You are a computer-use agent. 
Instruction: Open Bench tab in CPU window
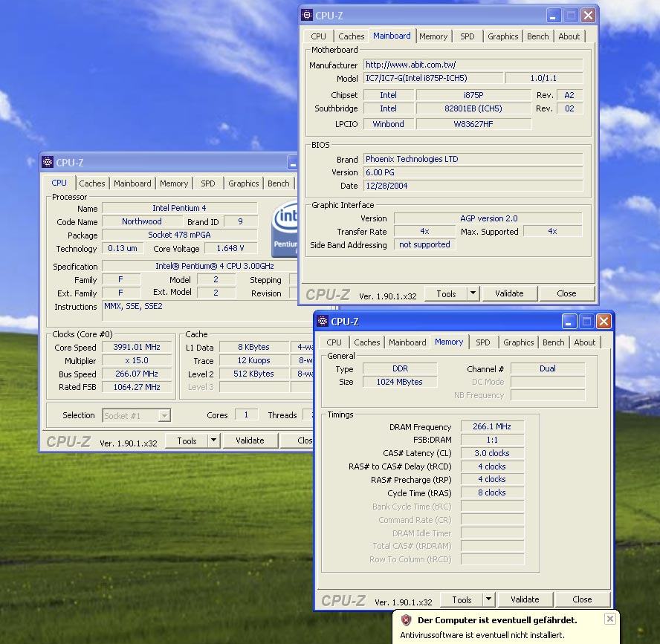(279, 183)
